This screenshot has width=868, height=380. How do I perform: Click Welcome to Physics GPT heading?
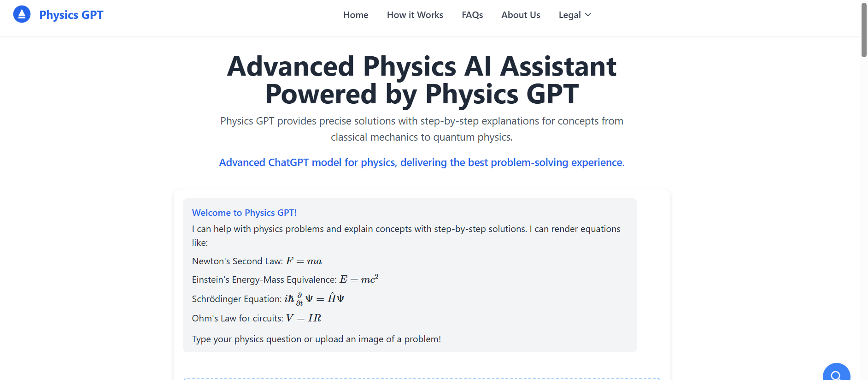244,213
